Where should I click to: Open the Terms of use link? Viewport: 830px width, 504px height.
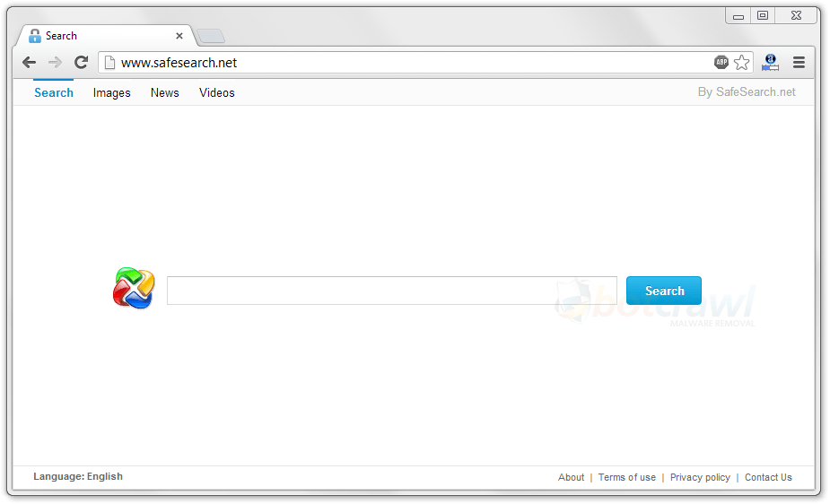(x=626, y=477)
